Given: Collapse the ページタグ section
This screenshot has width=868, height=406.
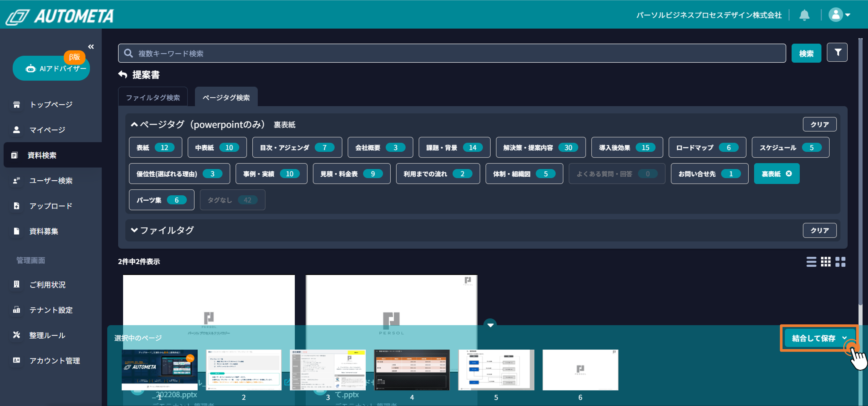Looking at the screenshot, I should pos(134,125).
